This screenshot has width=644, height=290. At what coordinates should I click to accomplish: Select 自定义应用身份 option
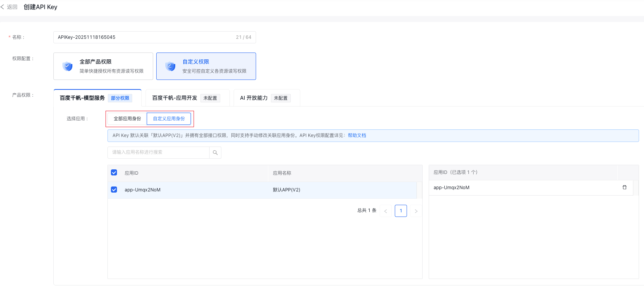tap(169, 119)
